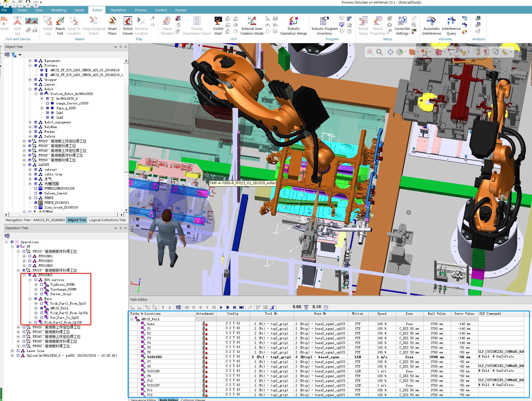Image resolution: width=532 pixels, height=401 pixels.
Task: Expand the WeldGun tree node
Action: pyautogui.click(x=30, y=127)
